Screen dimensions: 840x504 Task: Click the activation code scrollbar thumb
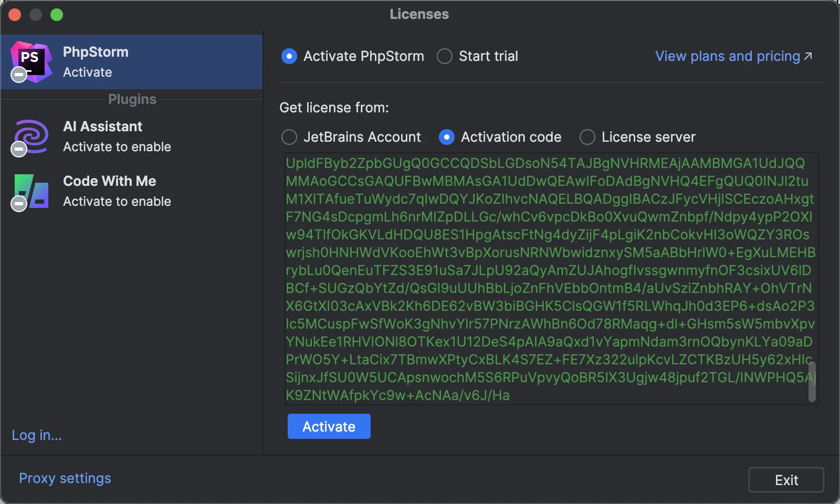(812, 382)
